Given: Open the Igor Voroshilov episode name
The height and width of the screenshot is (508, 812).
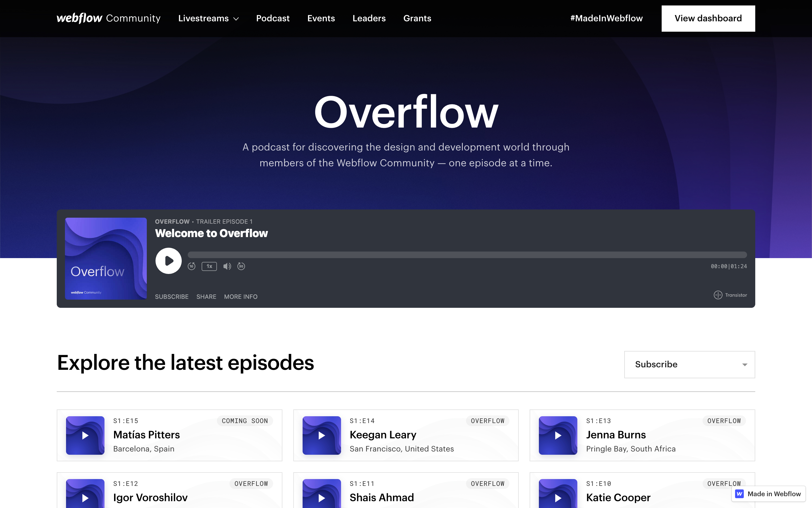Looking at the screenshot, I should pos(151,498).
